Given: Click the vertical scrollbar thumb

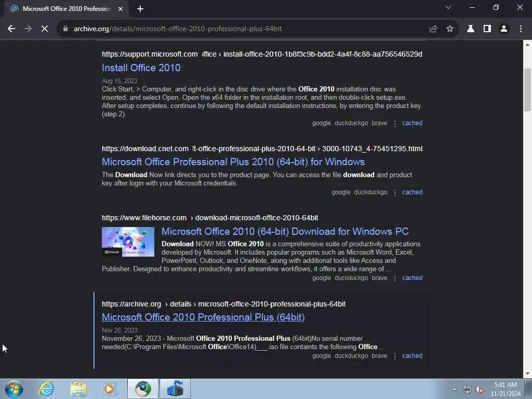Looking at the screenshot, I should pyautogui.click(x=527, y=89).
